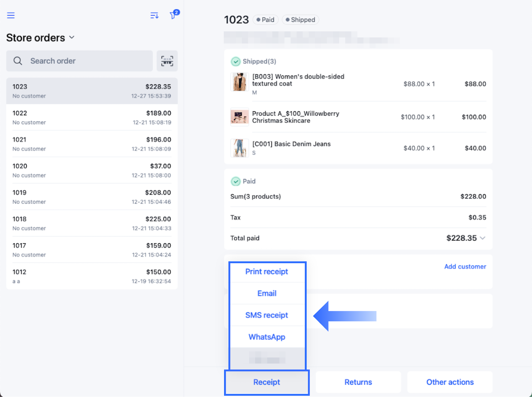Select Print receipt from the menu
532x397 pixels.
click(267, 272)
